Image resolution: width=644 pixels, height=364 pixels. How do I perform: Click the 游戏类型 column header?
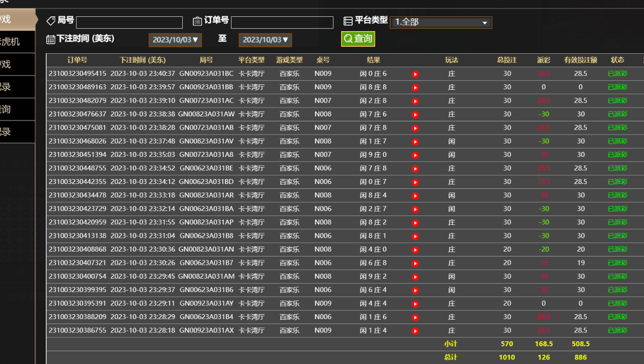point(289,60)
